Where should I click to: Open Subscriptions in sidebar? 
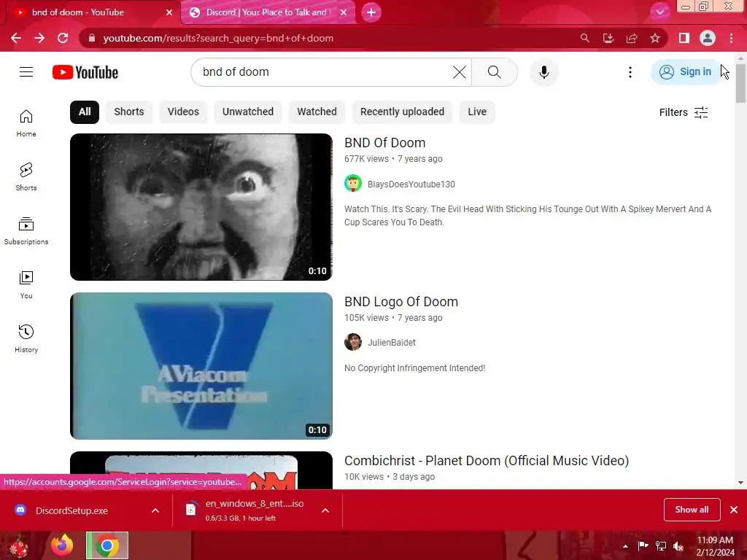click(26, 231)
